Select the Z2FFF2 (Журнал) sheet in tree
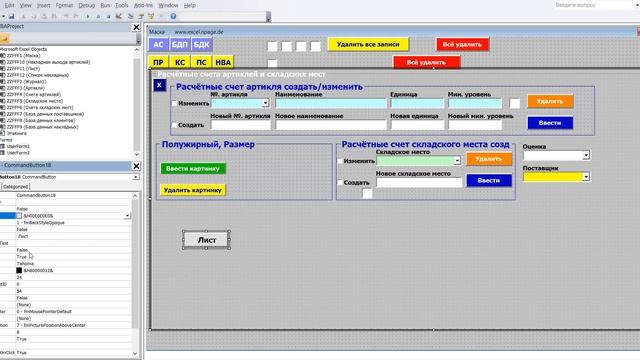Viewport: 640px width, 360px height. pos(26,81)
